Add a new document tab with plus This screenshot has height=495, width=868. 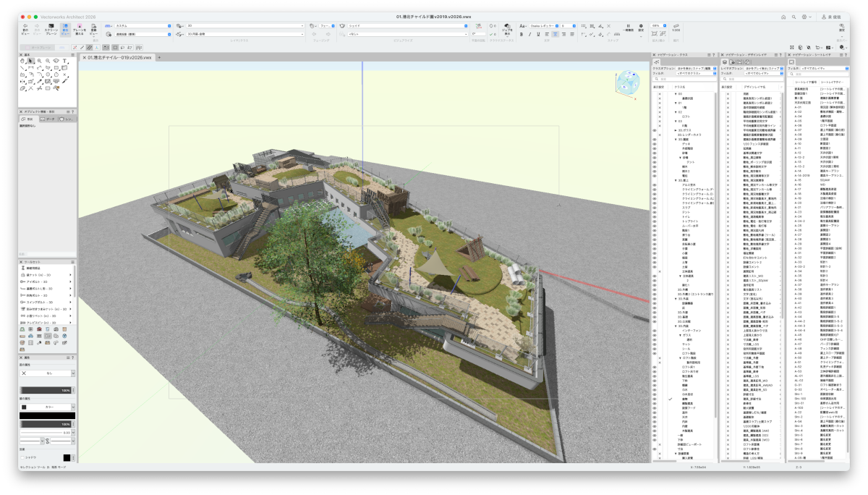[158, 57]
